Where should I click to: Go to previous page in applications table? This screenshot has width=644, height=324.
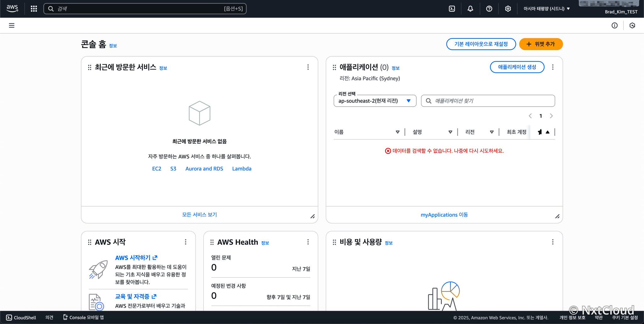pos(530,116)
